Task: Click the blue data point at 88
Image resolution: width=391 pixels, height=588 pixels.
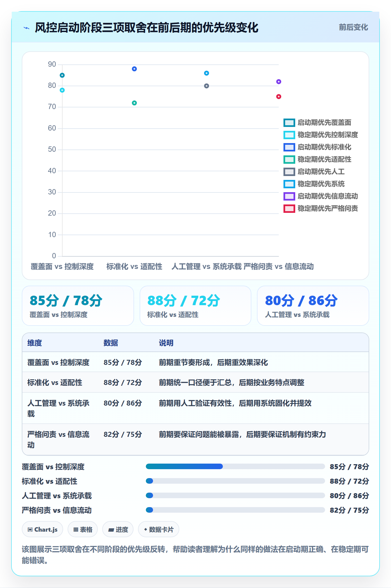Action: pyautogui.click(x=134, y=69)
